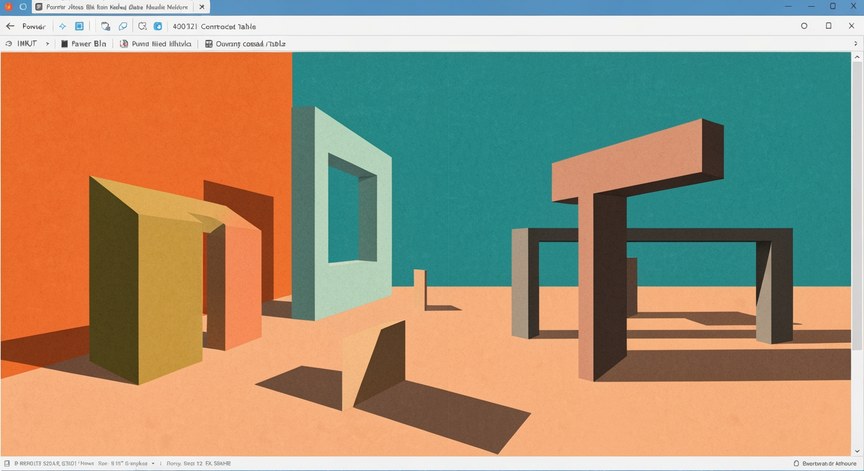Click the blue diamond sparkle toolbar icon
The width and height of the screenshot is (864, 471).
click(x=62, y=26)
